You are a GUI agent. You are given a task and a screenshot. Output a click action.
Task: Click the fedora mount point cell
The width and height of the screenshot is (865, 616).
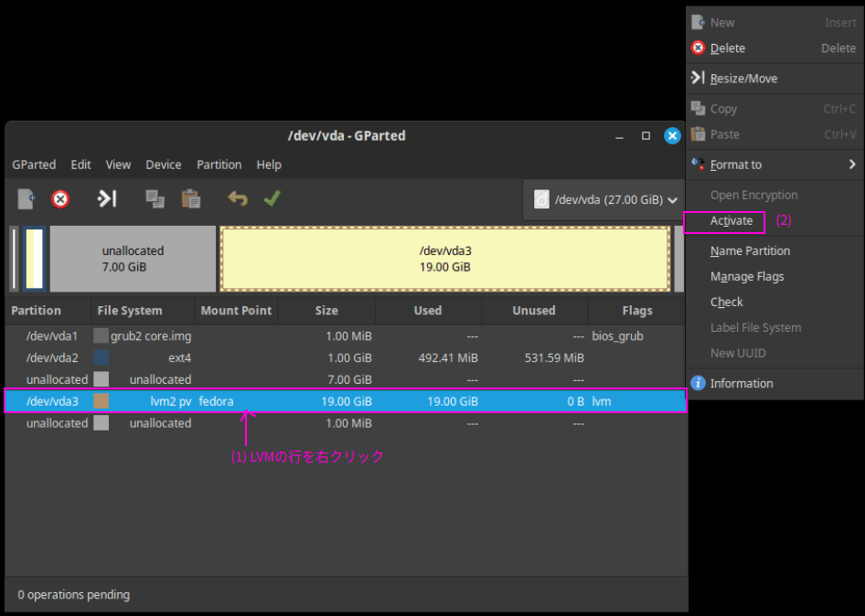point(216,401)
